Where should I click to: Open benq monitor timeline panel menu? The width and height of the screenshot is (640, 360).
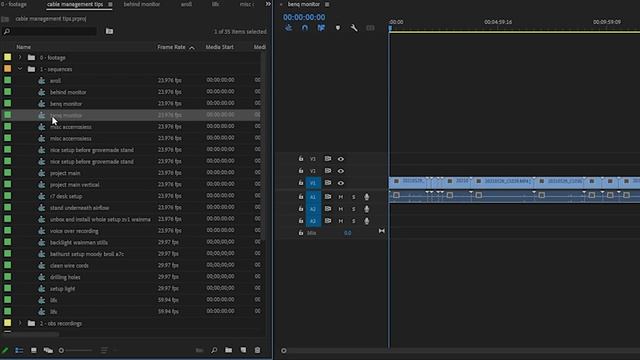[x=327, y=4]
